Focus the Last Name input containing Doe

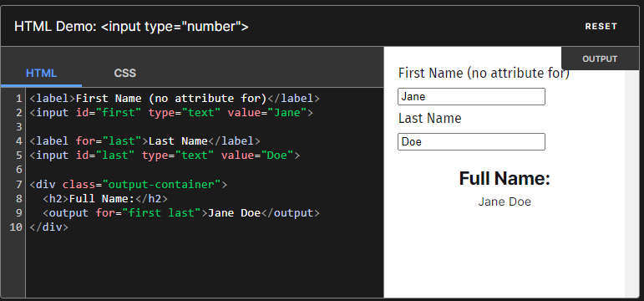pos(471,142)
